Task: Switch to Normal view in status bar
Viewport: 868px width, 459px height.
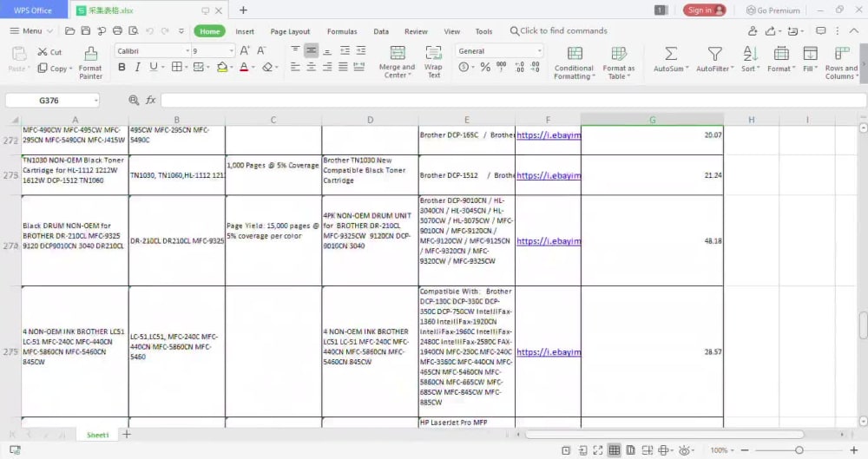Action: tap(615, 450)
